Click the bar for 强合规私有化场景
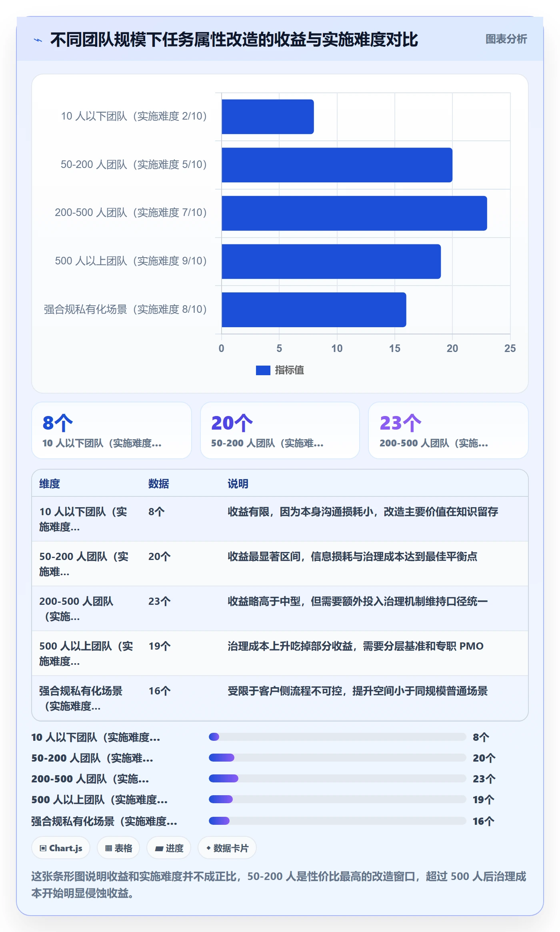The image size is (560, 932). [314, 310]
